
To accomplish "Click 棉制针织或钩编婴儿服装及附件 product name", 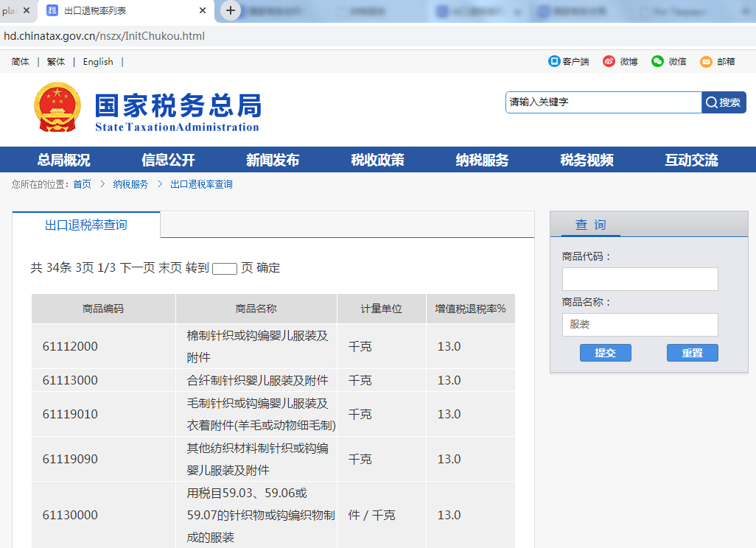I will pos(257,346).
